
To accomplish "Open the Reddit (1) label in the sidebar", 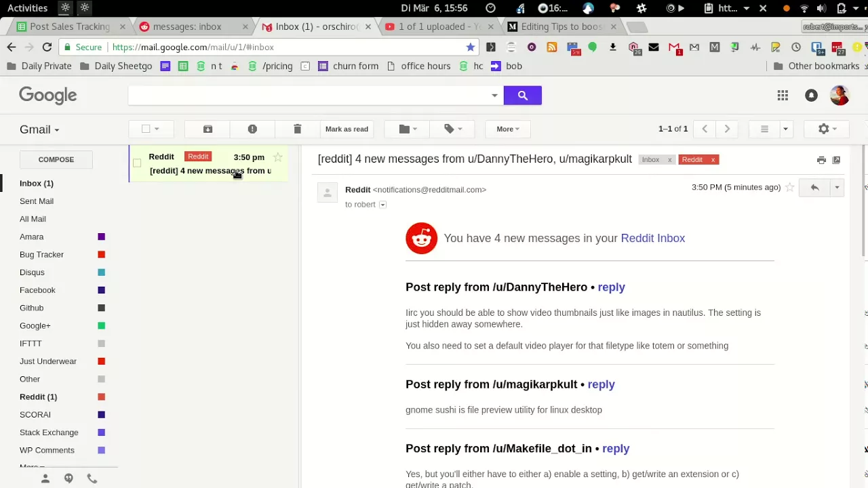I will tap(38, 396).
